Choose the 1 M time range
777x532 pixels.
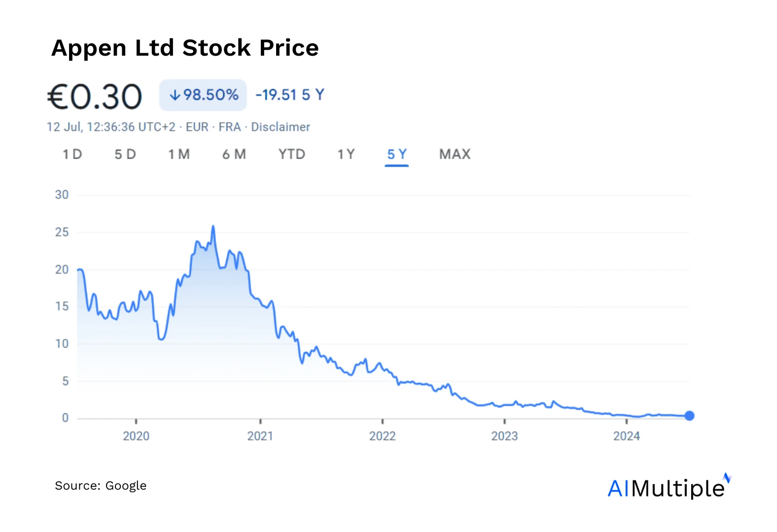point(179,155)
